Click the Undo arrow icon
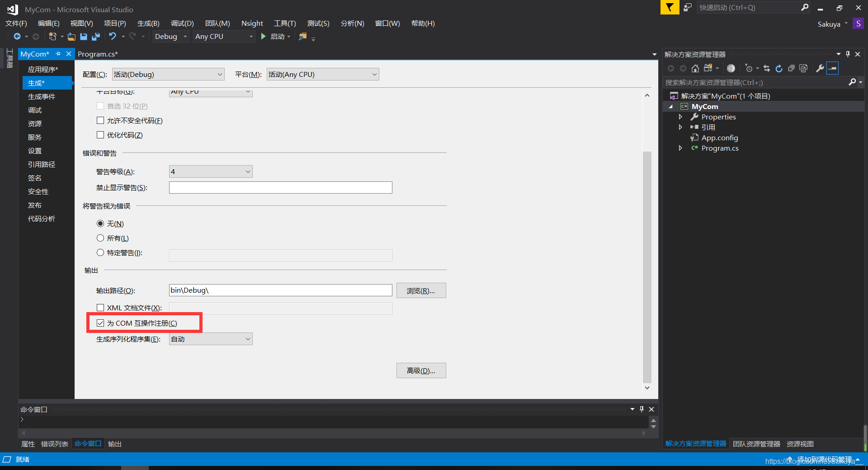The width and height of the screenshot is (868, 470). pyautogui.click(x=113, y=36)
